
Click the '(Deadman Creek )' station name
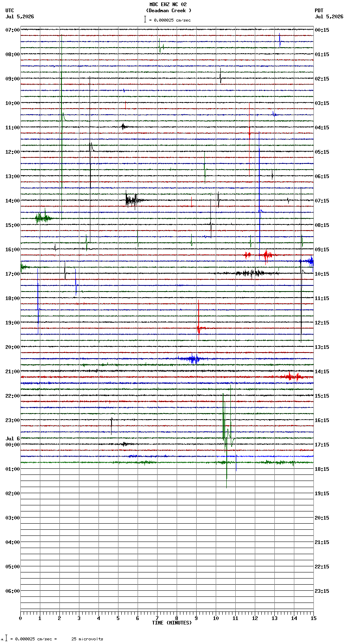(x=169, y=11)
